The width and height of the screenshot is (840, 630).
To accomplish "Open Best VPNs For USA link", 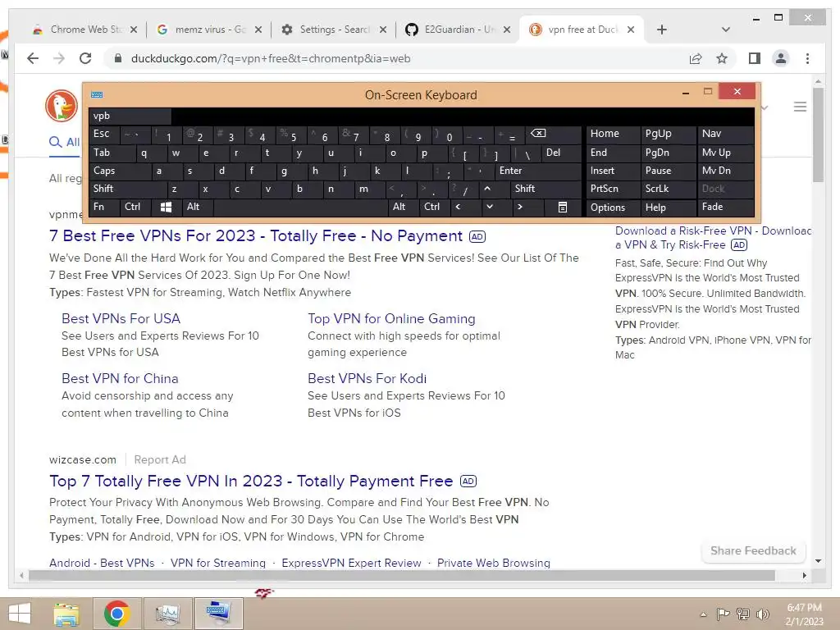I will click(x=121, y=319).
